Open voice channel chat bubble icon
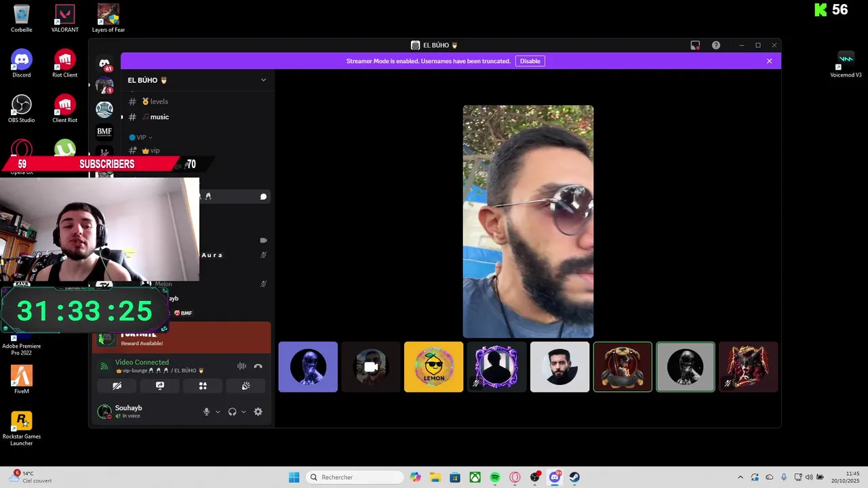The height and width of the screenshot is (488, 868). [x=263, y=197]
